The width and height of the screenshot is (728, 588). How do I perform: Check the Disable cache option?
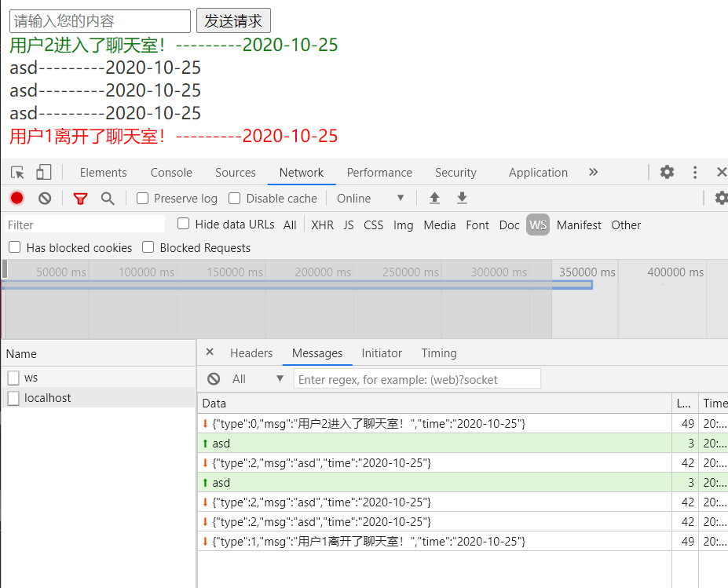[234, 198]
